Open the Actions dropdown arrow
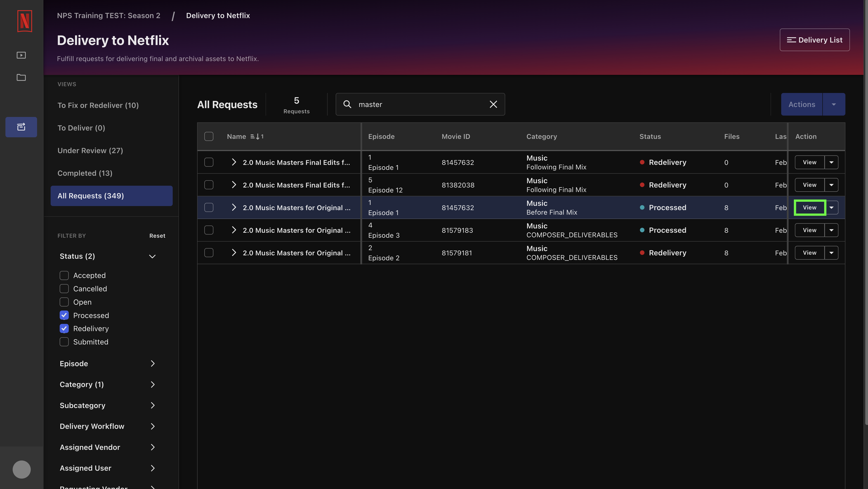 pos(834,104)
